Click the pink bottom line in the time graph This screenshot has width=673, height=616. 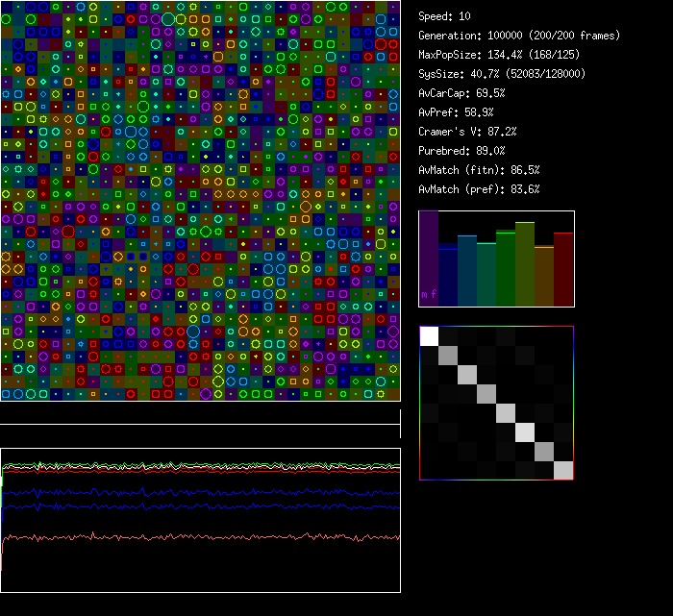pyautogui.click(x=192, y=537)
